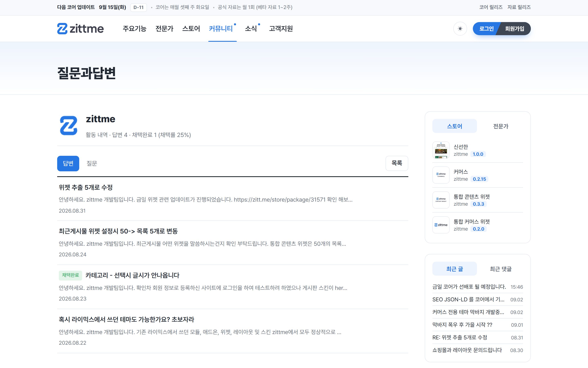Open the 신선한 store item title

(x=461, y=147)
